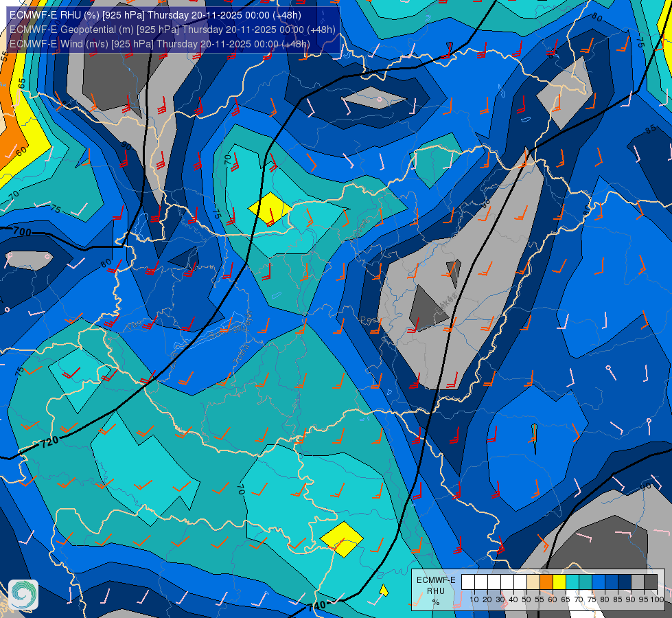Pick the navy swatch in the RHU legend

(625, 582)
